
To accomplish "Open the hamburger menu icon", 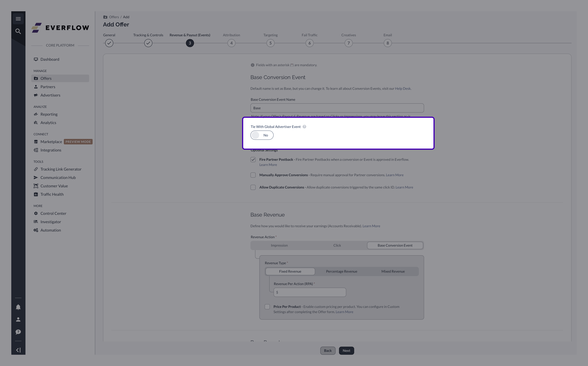I will tap(18, 19).
